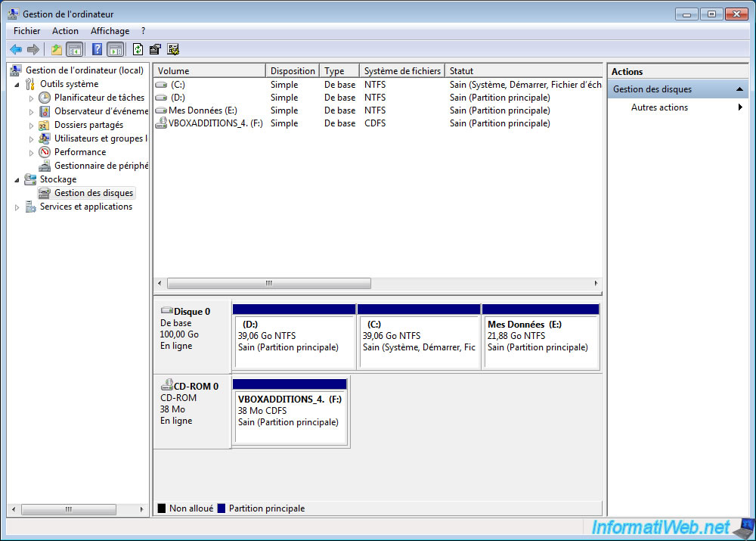
Task: Toggle the console tree show/hide button
Action: 75,49
